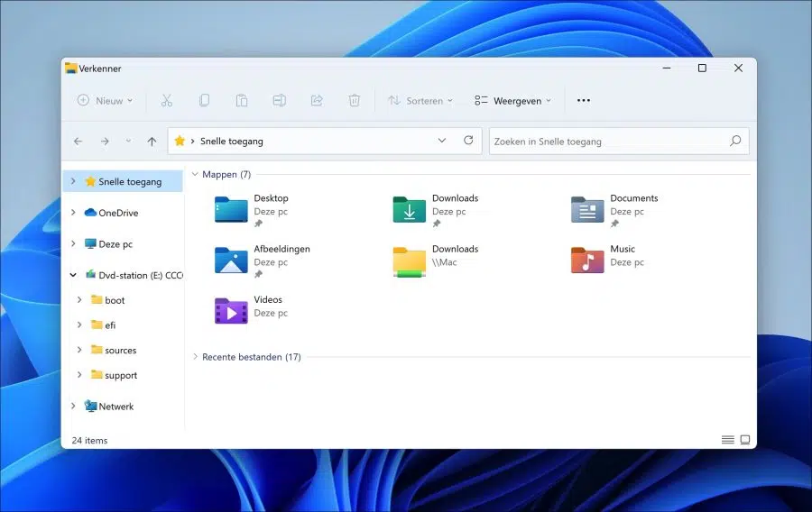Open the Sorteren dropdown

click(x=420, y=100)
